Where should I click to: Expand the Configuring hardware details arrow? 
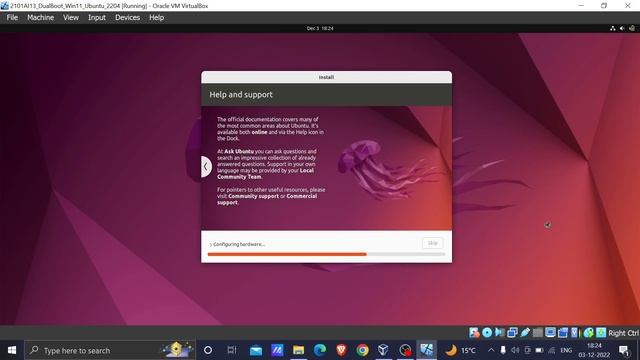click(x=211, y=244)
